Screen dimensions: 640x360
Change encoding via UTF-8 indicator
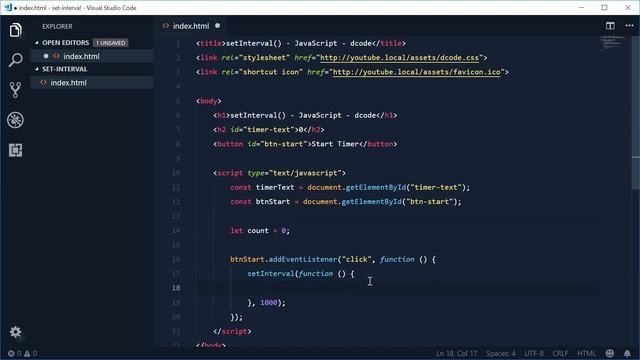pyautogui.click(x=533, y=353)
